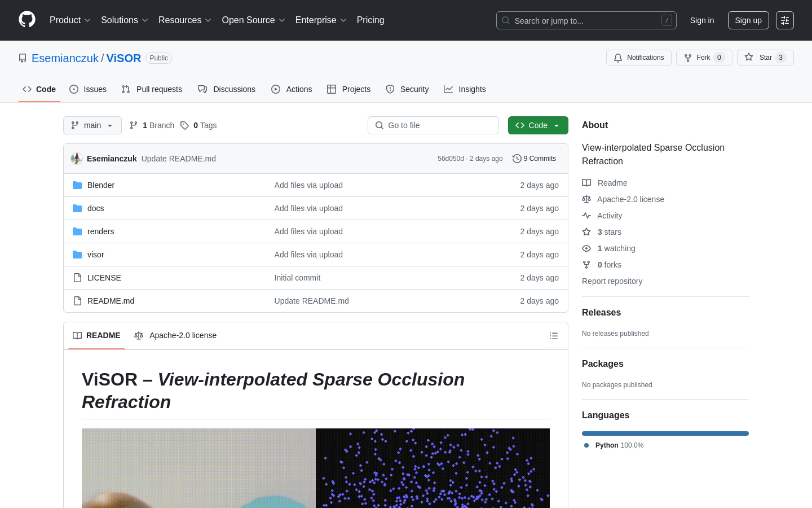Image resolution: width=812 pixels, height=508 pixels.
Task: Click the README preview image
Action: pos(316,468)
